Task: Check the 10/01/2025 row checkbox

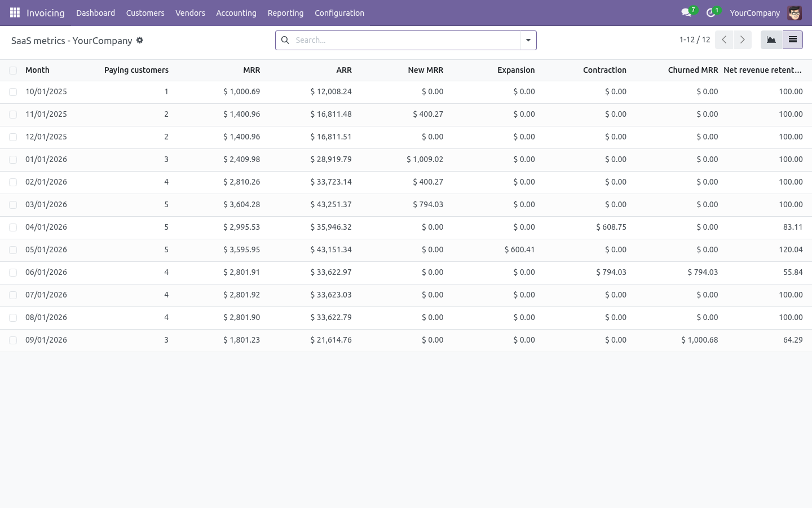Action: pyautogui.click(x=13, y=92)
